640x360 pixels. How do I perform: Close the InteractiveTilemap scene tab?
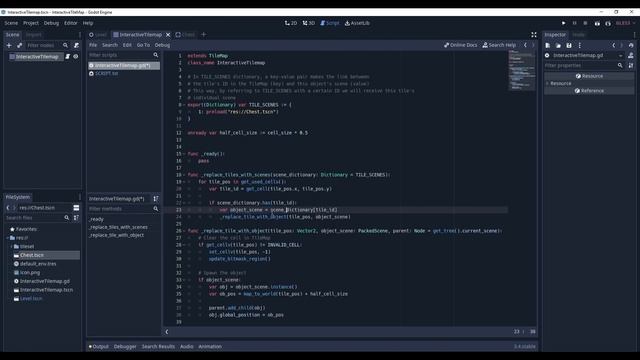point(168,35)
